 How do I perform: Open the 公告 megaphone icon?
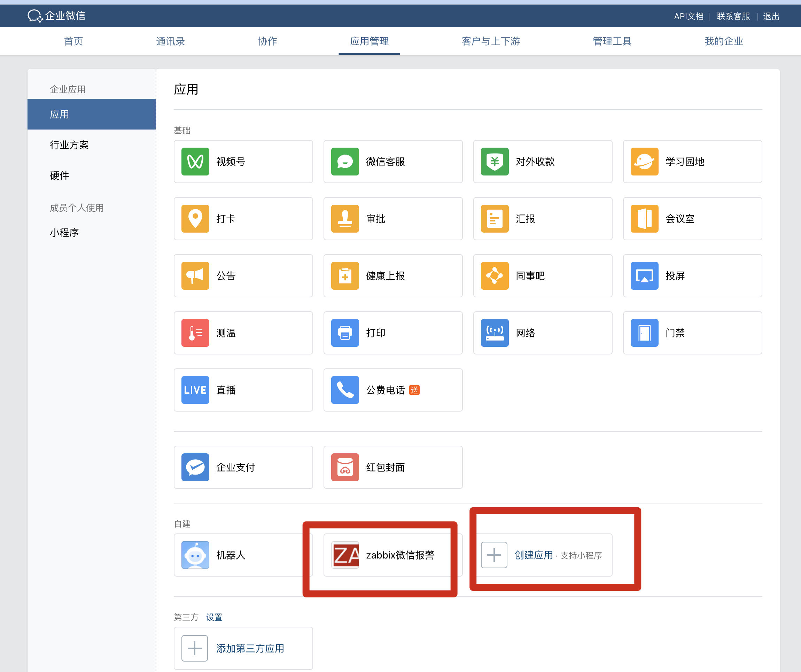click(195, 276)
